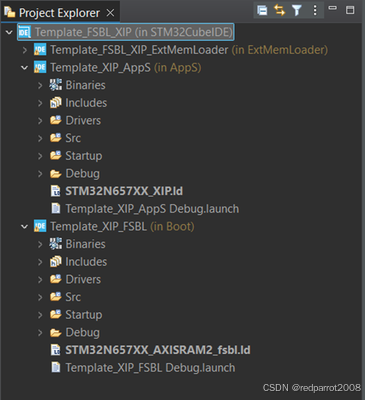Select Template_FSBL_XIP (in STM32CubeIDE) row
This screenshot has width=365, height=400.
pyautogui.click(x=126, y=32)
